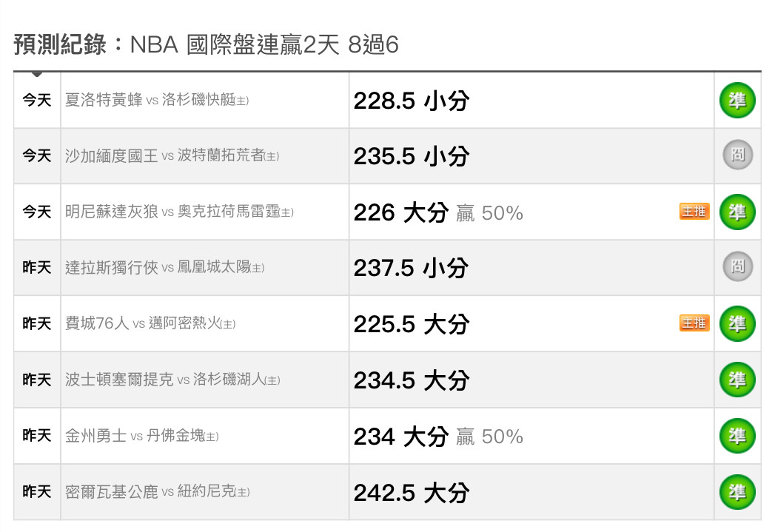Click the green 準 badge on the Timberwolves vs Thunder row
This screenshot has height=532, width=775.
pos(737,212)
